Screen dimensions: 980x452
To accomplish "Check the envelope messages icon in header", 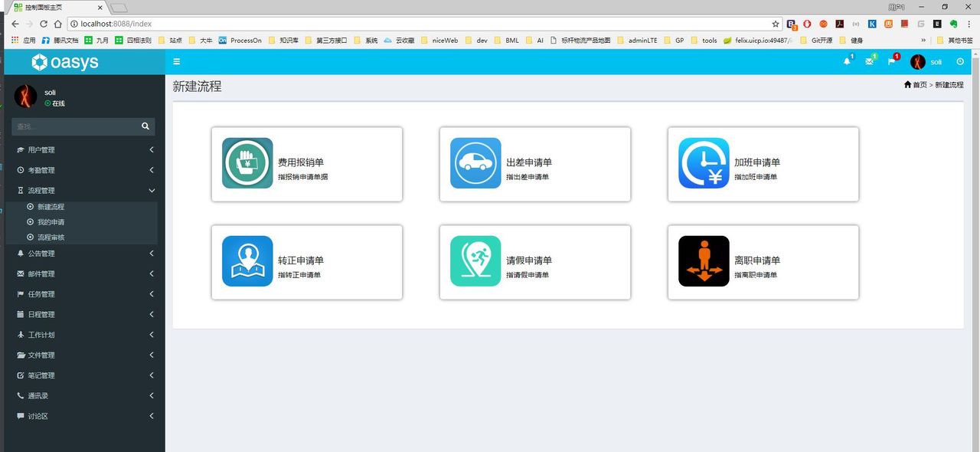I will [869, 62].
